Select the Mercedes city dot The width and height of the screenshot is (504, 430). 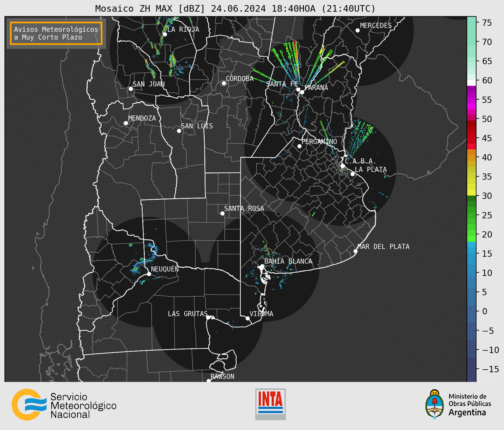tap(357, 31)
